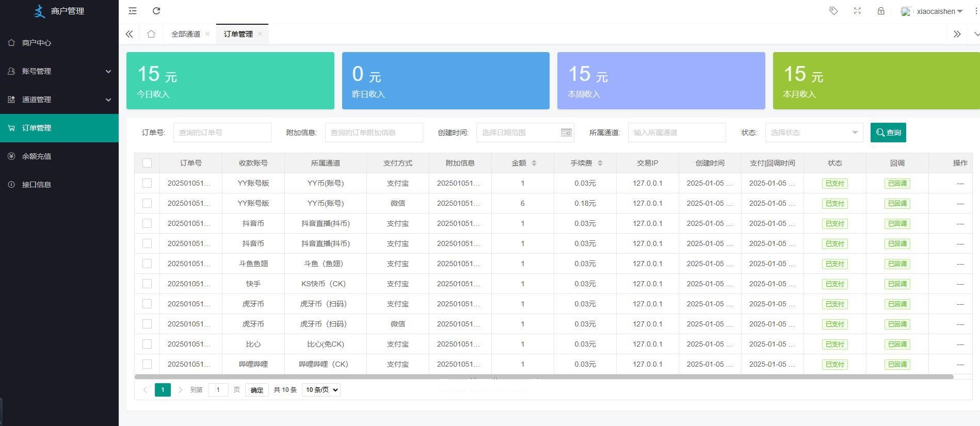Click the horizontal table scrollbar
The height and width of the screenshot is (426, 980).
pos(543,377)
